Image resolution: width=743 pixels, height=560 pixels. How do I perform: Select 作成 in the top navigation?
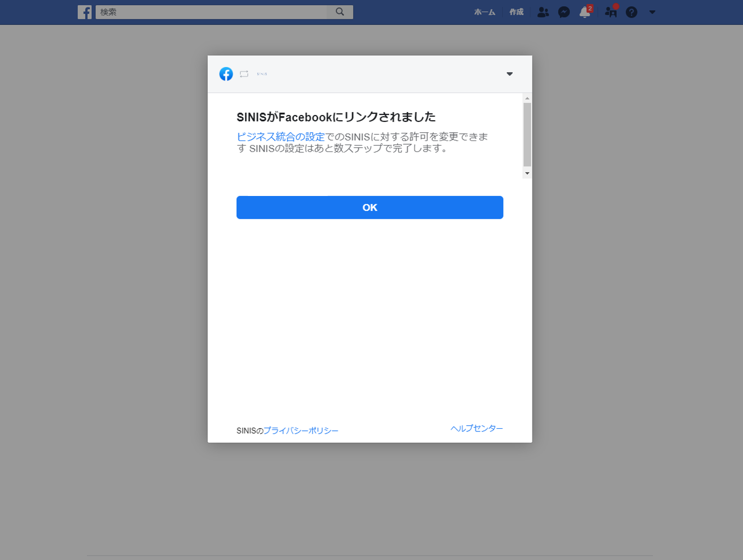tap(516, 12)
